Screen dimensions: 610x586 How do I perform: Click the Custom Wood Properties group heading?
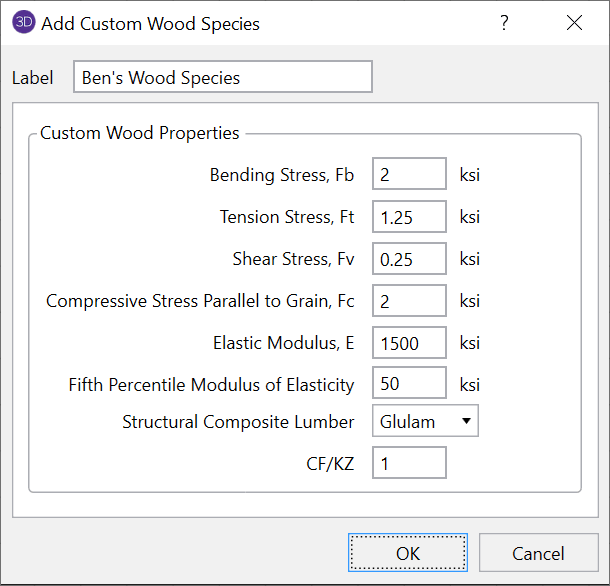click(x=140, y=133)
